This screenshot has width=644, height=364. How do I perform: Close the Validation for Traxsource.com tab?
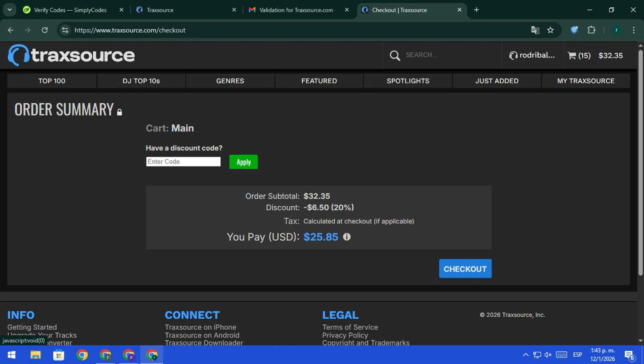[347, 10]
